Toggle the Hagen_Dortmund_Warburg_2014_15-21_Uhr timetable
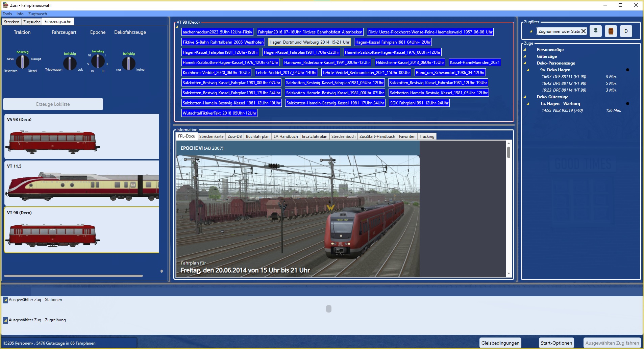Screen dimensions: 644x349 tap(309, 42)
